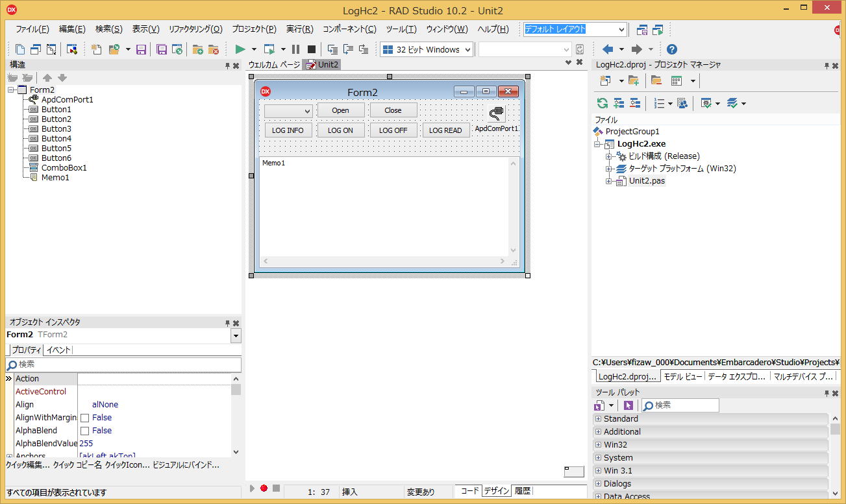This screenshot has width=846, height=504.
Task: Click the quick edit (クイック編集) link
Action: click(x=27, y=465)
